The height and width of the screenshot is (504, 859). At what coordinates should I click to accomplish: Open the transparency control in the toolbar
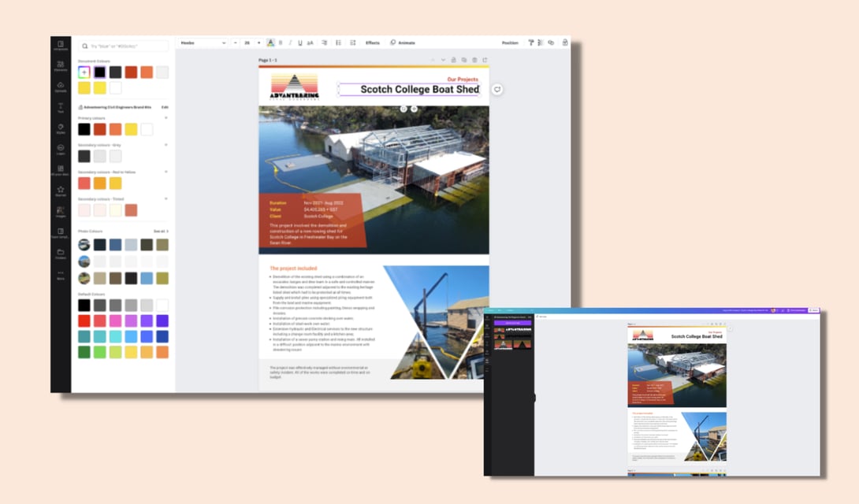click(541, 43)
